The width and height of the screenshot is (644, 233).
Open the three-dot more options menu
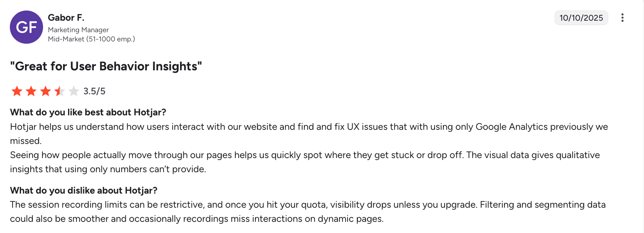coord(622,18)
